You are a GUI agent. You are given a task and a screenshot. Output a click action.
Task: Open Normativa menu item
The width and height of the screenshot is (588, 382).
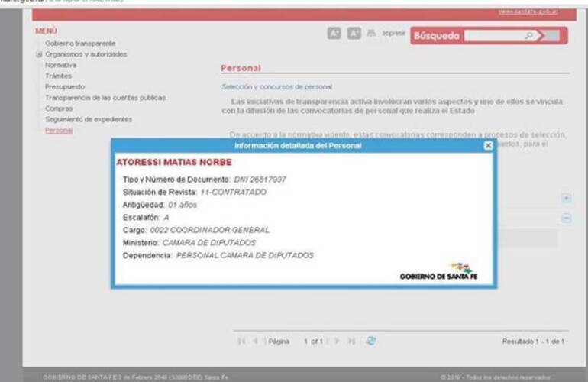pyautogui.click(x=61, y=65)
